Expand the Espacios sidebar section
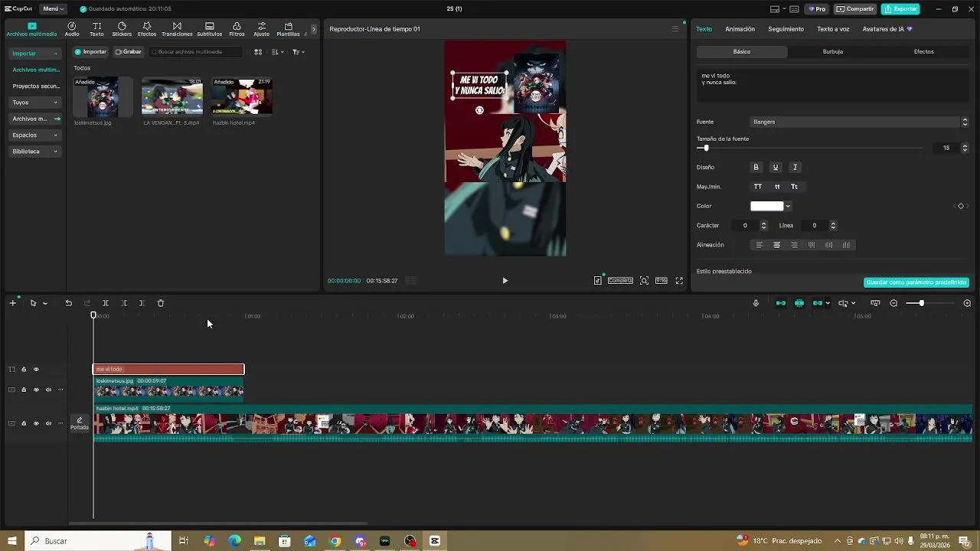 [x=35, y=135]
